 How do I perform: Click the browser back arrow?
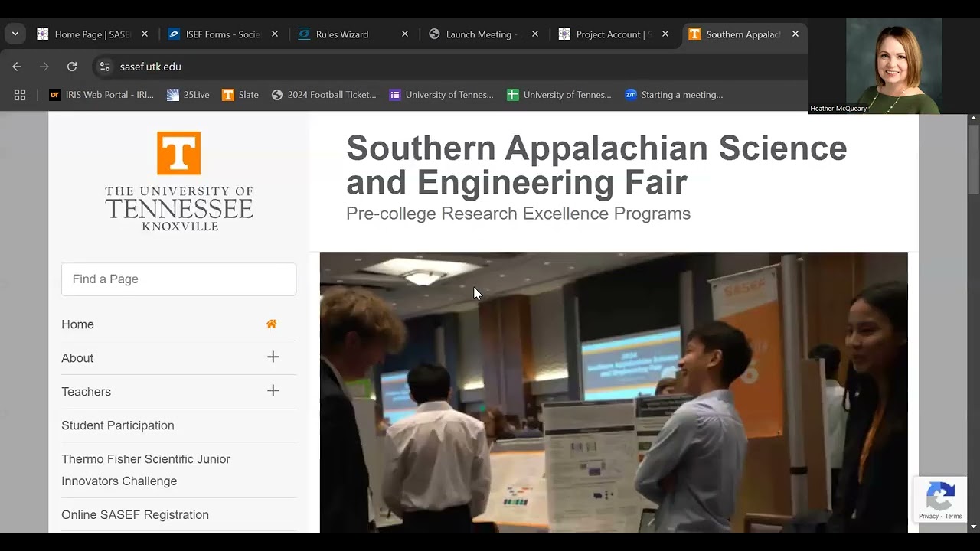17,67
